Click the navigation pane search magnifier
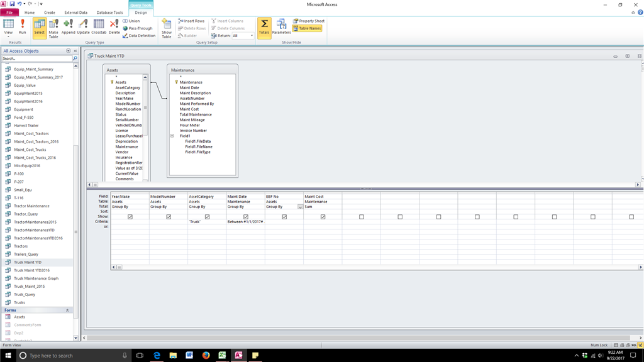 click(x=75, y=58)
